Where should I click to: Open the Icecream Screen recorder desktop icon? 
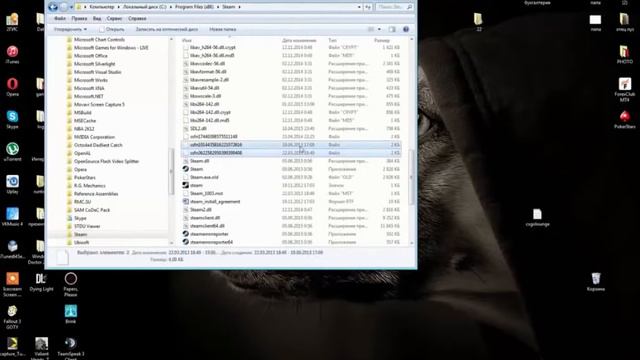[12, 284]
